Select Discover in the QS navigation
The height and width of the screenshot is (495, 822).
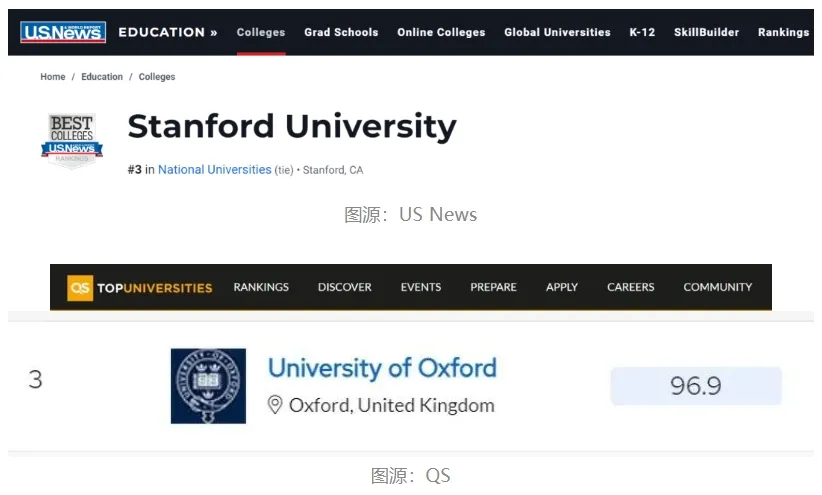344,287
